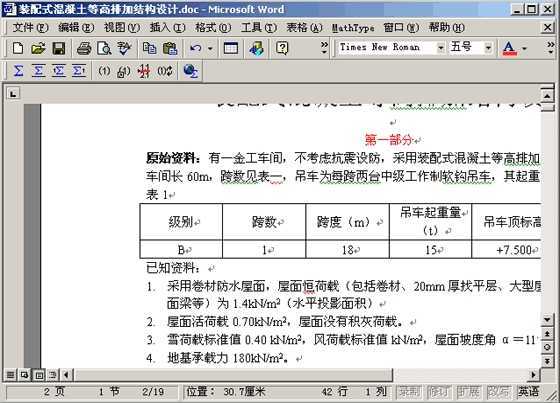Image resolution: width=560 pixels, height=403 pixels.
Task: Open 表格(A) menu
Action: (304, 28)
